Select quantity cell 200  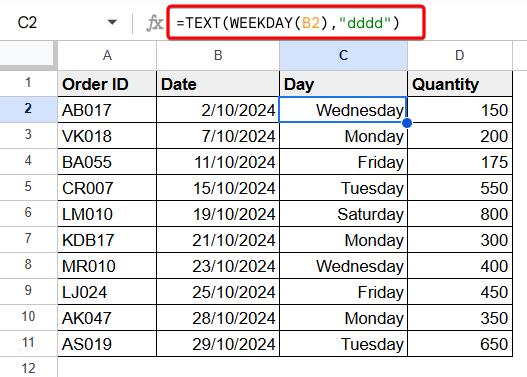click(460, 136)
